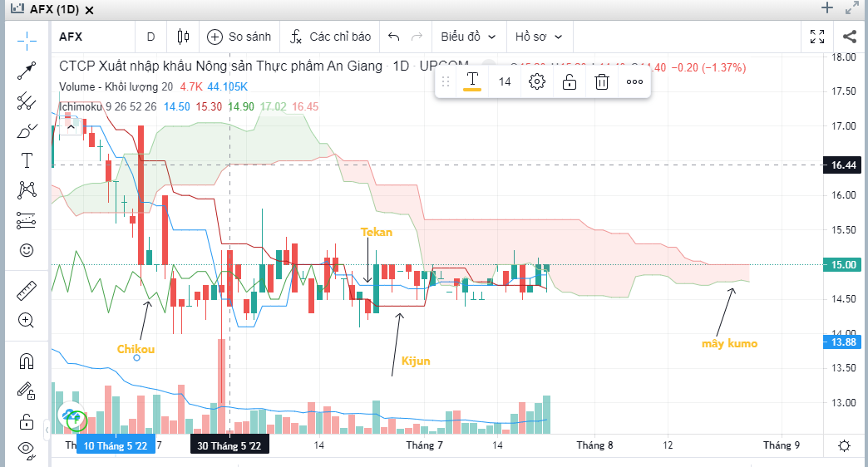
Task: Click the Ichimoku indicator legend
Action: click(x=108, y=106)
